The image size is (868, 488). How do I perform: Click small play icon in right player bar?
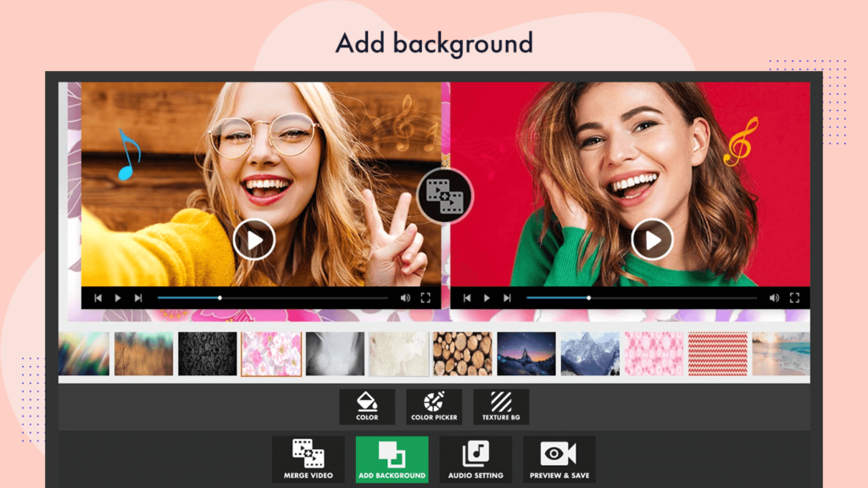tap(487, 298)
